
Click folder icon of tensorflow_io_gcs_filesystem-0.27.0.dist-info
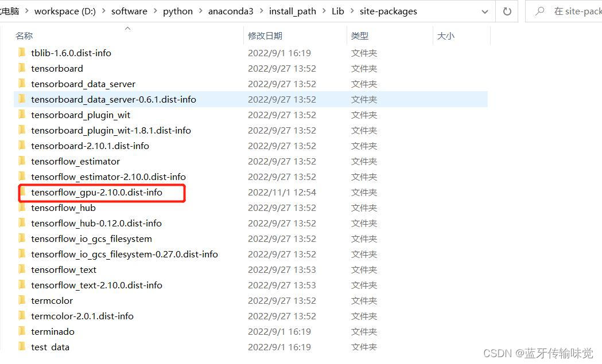click(22, 254)
